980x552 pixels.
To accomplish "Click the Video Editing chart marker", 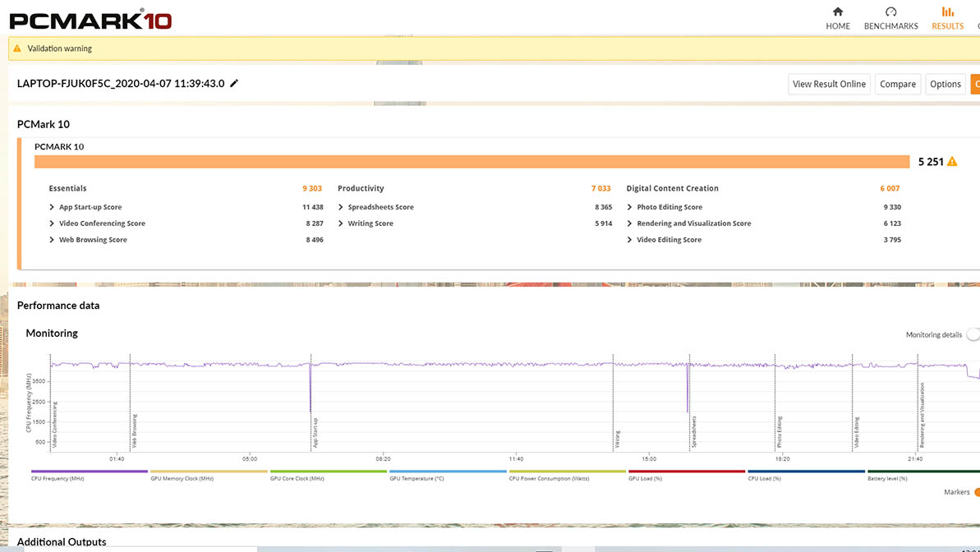I will tap(856, 433).
